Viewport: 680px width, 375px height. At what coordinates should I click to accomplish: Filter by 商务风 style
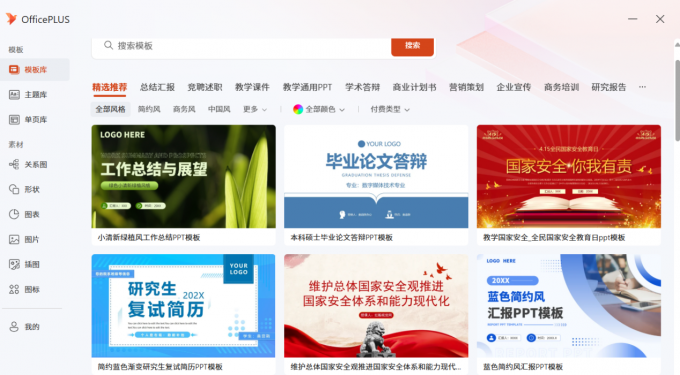tap(184, 109)
